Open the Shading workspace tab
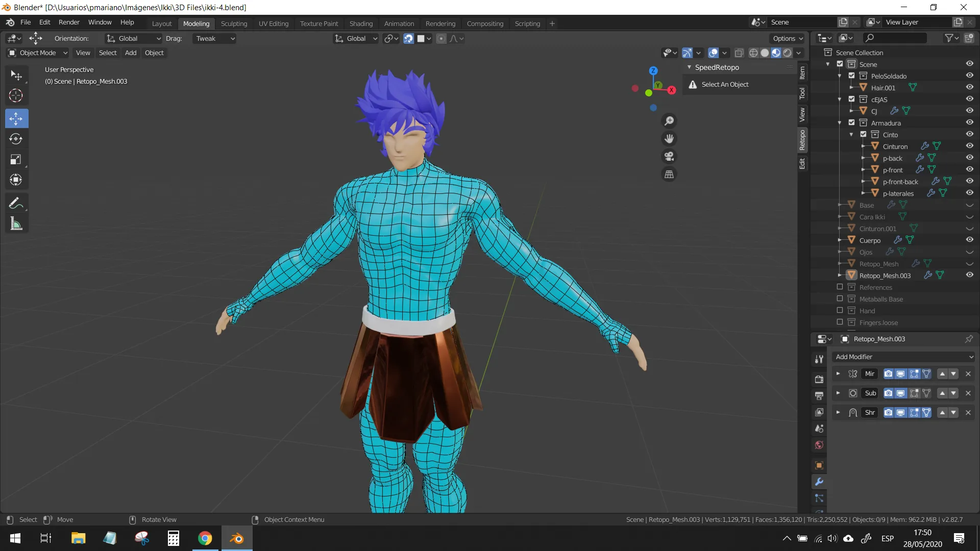The image size is (980, 551). tap(361, 24)
